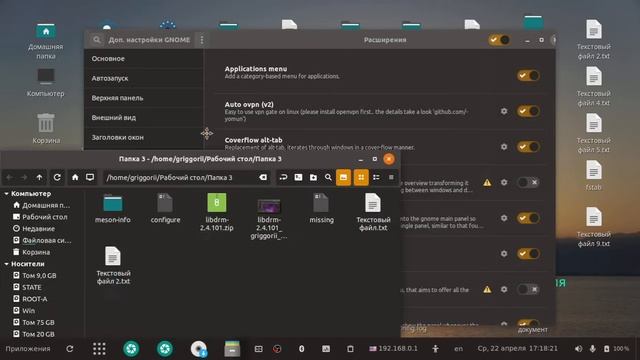Switch to Внешний вид section
The width and height of the screenshot is (640, 360).
coord(144,118)
